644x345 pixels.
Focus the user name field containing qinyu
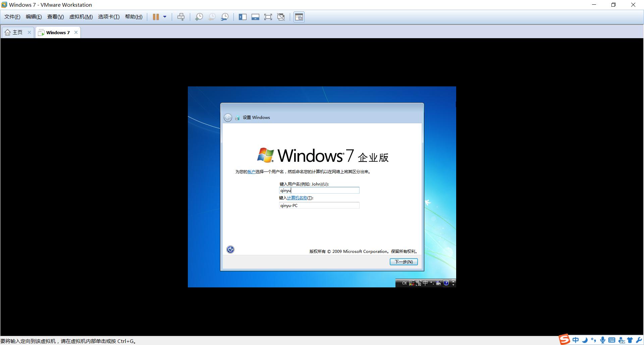point(319,190)
